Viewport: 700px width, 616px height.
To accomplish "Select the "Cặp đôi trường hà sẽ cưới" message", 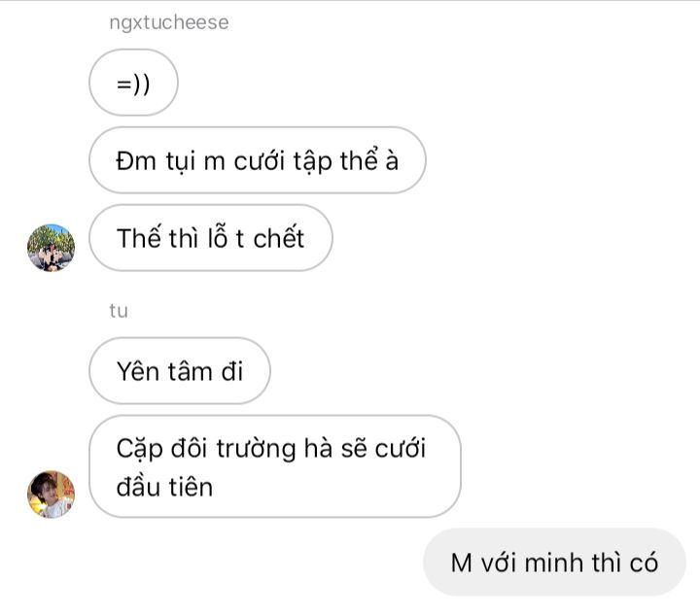I will point(273,466).
